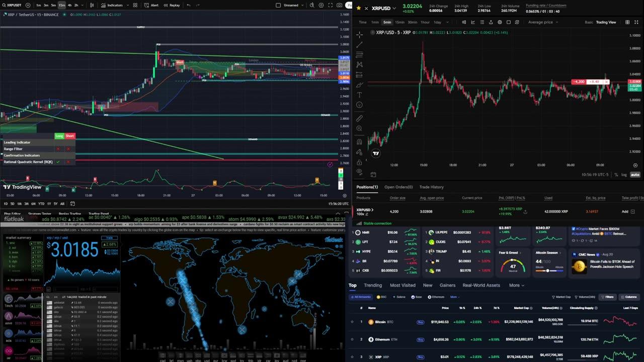Open Filters button on CoinMarketCap
This screenshot has height=362, width=644.
(608, 297)
